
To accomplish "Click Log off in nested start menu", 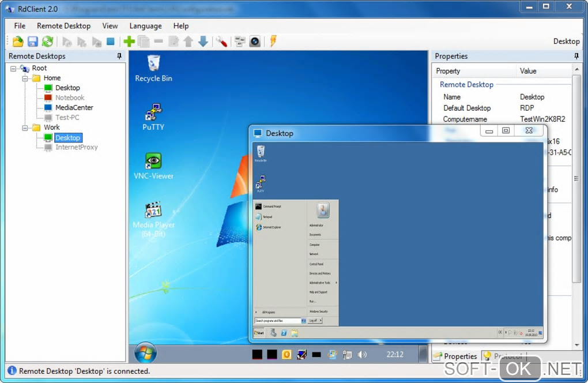I will tap(314, 321).
